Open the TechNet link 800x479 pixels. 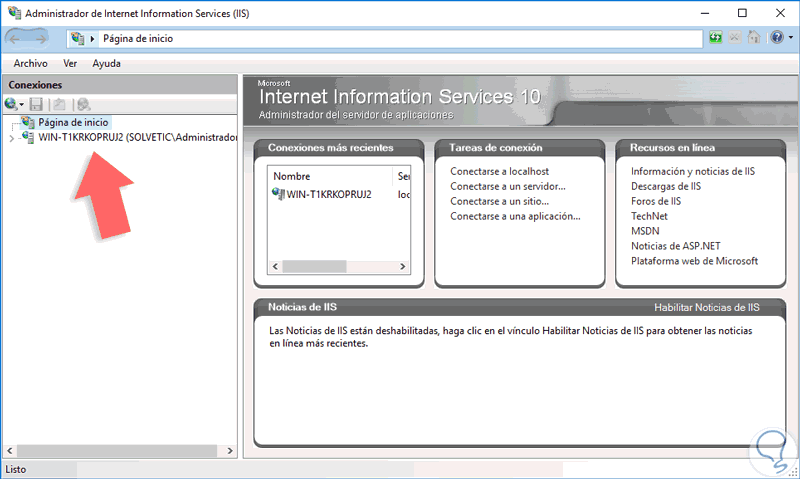(649, 216)
